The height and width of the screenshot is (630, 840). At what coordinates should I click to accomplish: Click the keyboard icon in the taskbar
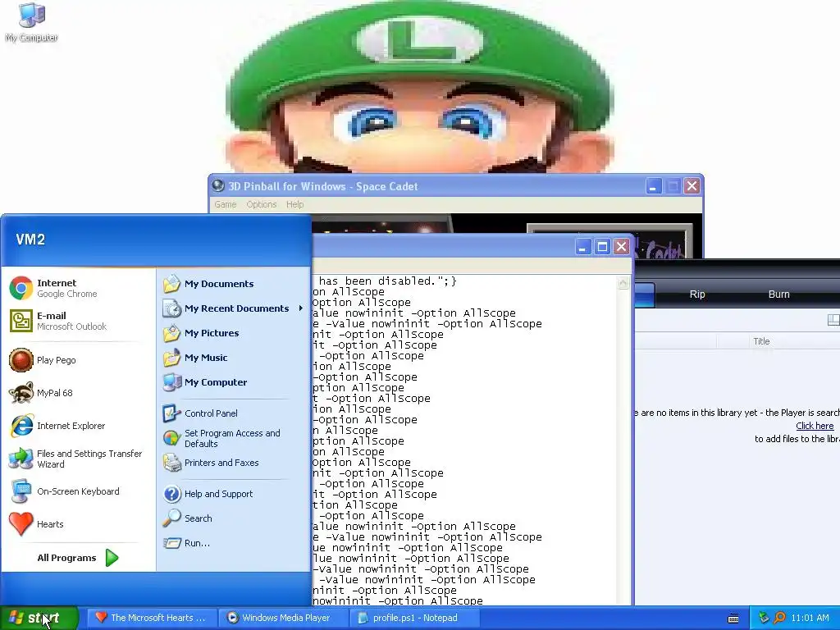coord(733,619)
